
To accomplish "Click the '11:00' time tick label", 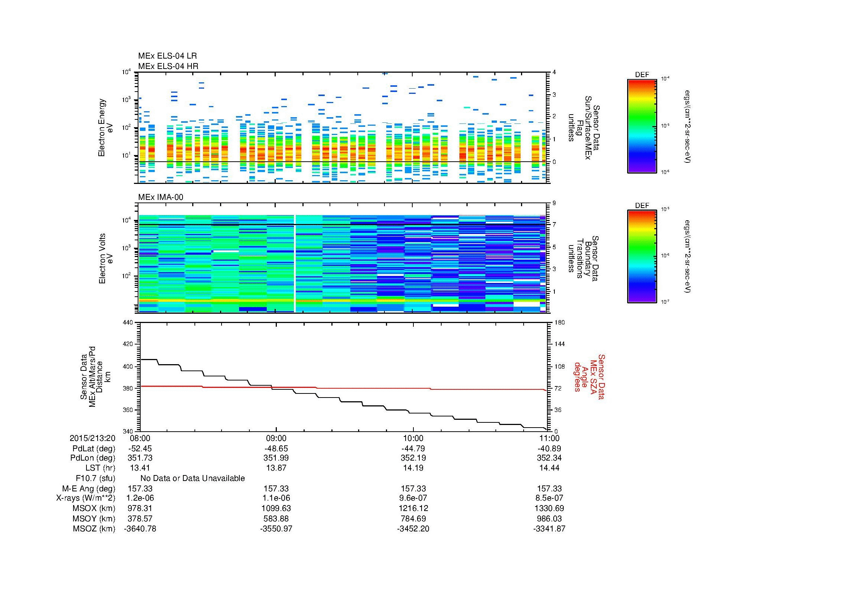I will click(x=550, y=438).
